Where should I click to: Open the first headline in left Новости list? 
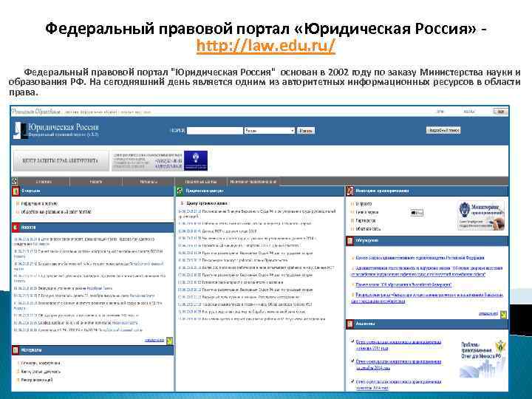[84, 241]
